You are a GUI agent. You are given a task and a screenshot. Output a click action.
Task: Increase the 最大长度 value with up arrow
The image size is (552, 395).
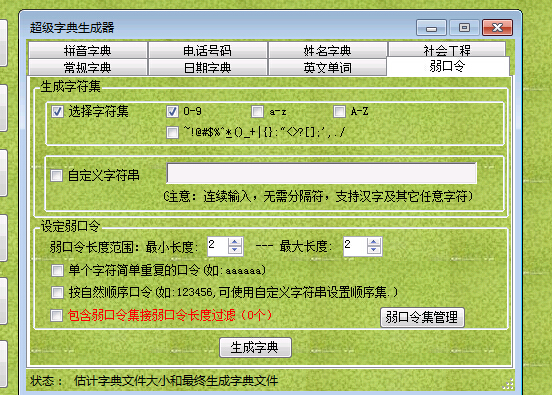pos(374,242)
